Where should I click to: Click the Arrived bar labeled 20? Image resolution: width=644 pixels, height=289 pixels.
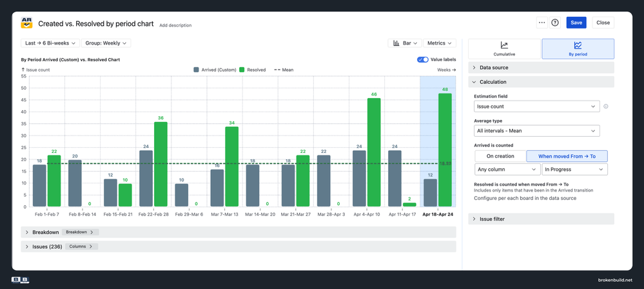pos(75,183)
